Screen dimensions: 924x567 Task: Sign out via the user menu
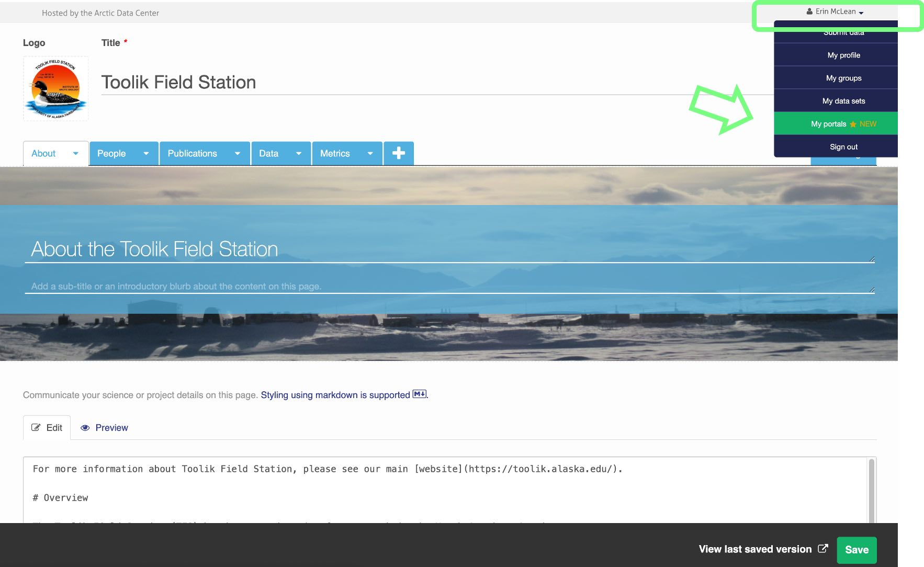836,147
